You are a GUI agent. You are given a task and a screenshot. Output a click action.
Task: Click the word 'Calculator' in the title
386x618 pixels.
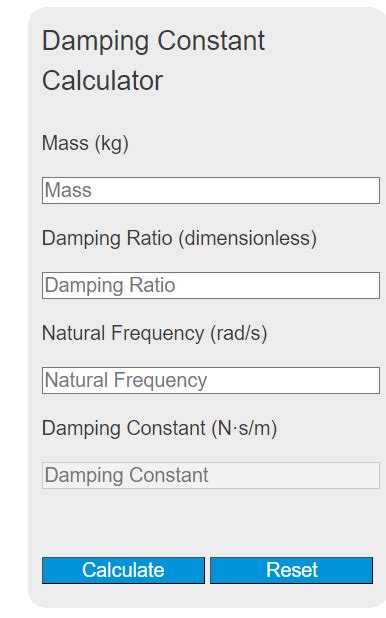pos(103,81)
